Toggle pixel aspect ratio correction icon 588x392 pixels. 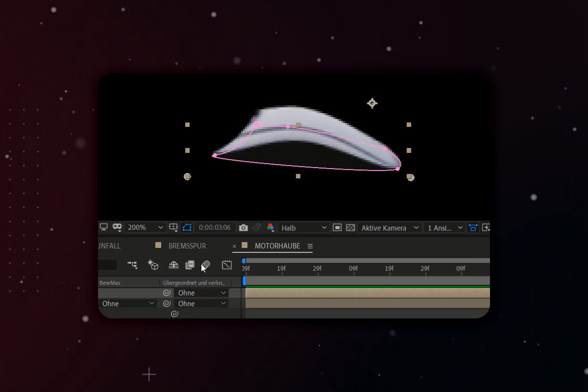(x=473, y=227)
